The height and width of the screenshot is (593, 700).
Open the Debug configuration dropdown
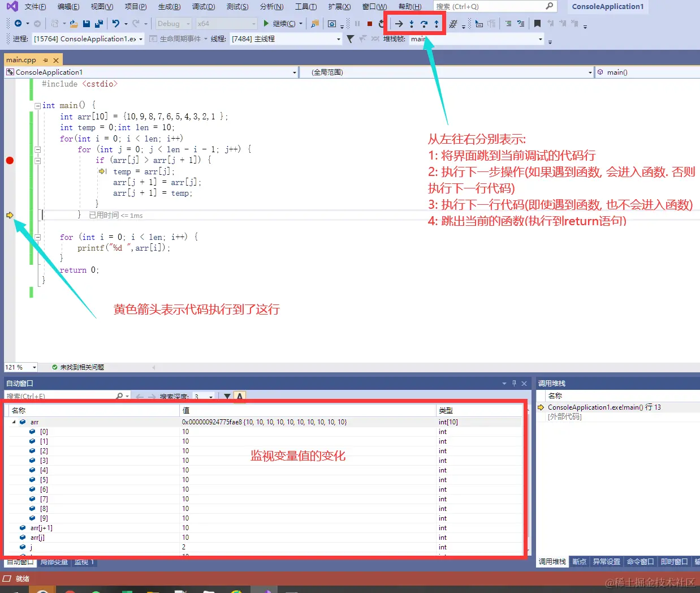click(173, 24)
